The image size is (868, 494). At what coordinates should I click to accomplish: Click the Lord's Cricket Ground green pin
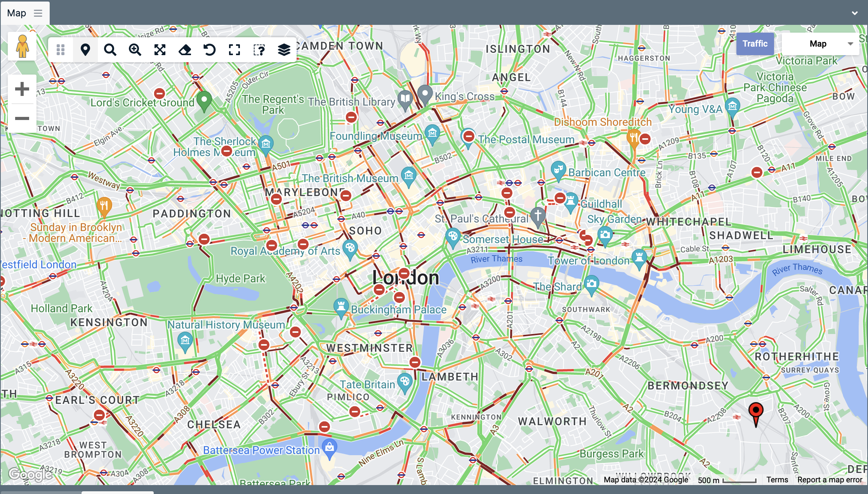[204, 102]
